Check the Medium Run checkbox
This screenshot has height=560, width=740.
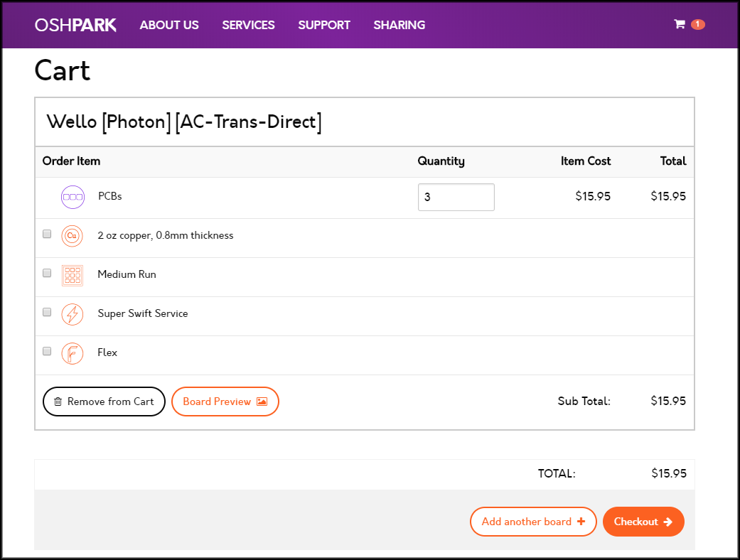point(47,273)
